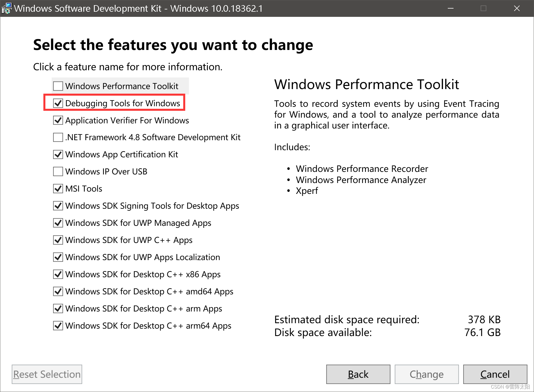Check .NET Framework 4.8 Software Development Kit
Image resolution: width=534 pixels, height=392 pixels.
[58, 137]
